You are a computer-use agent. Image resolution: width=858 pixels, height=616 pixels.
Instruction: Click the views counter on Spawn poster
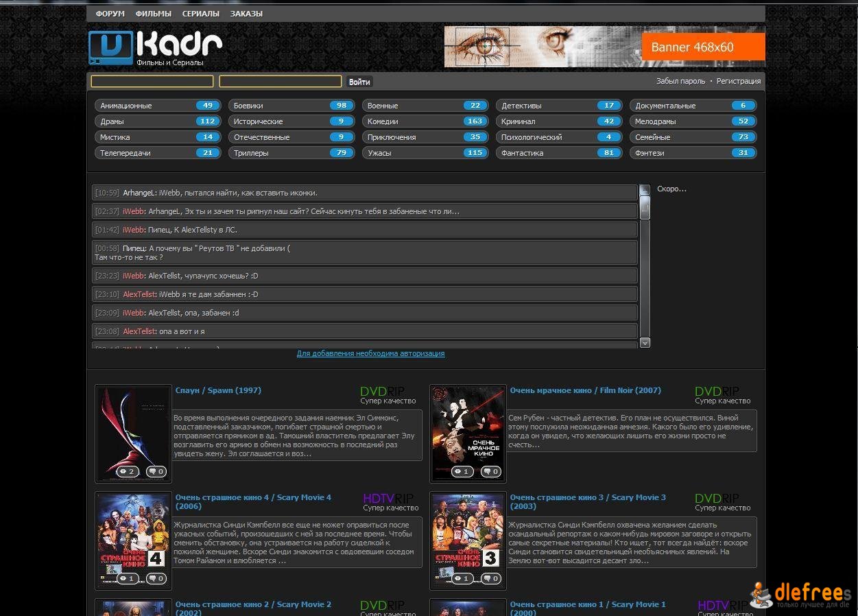coord(127,471)
